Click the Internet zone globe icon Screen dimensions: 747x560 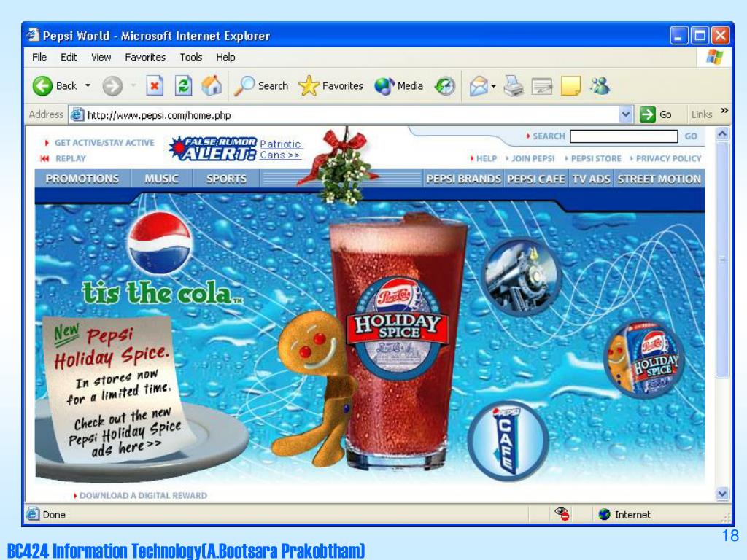(604, 514)
